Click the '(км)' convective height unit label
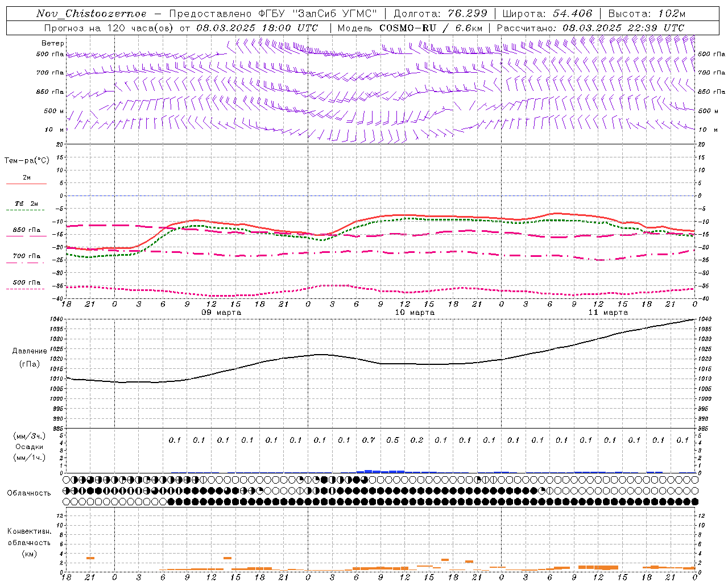This screenshot has width=728, height=582. 30,554
